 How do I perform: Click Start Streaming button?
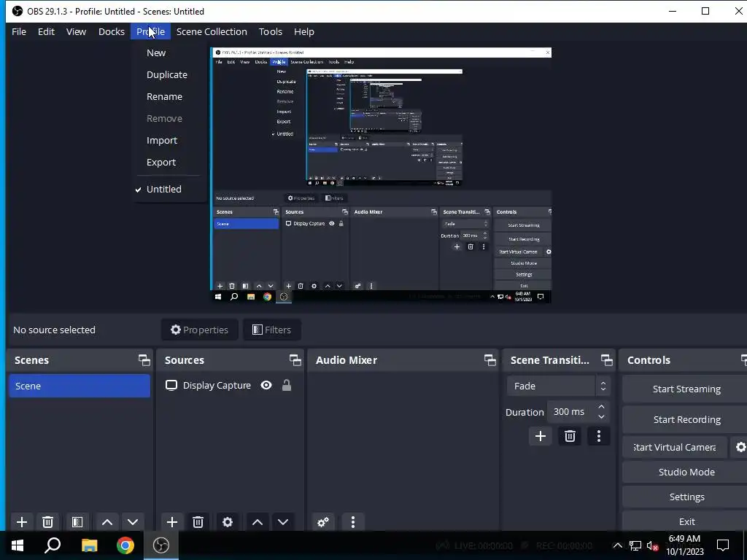tap(686, 389)
